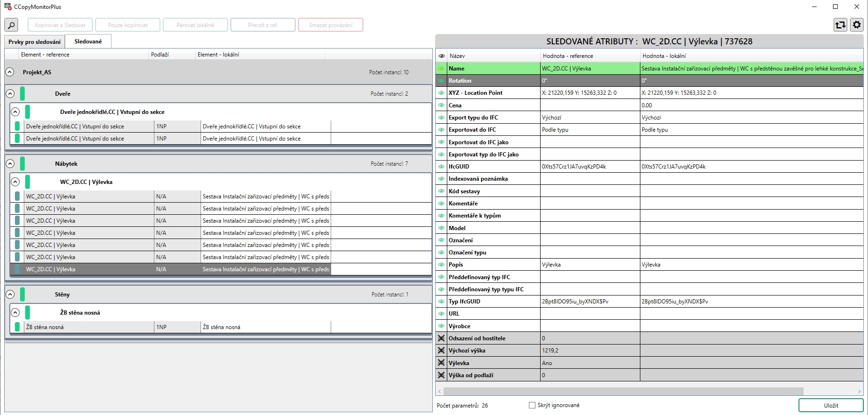Toggle visibility eye for Kód sestavy attribute

click(441, 191)
